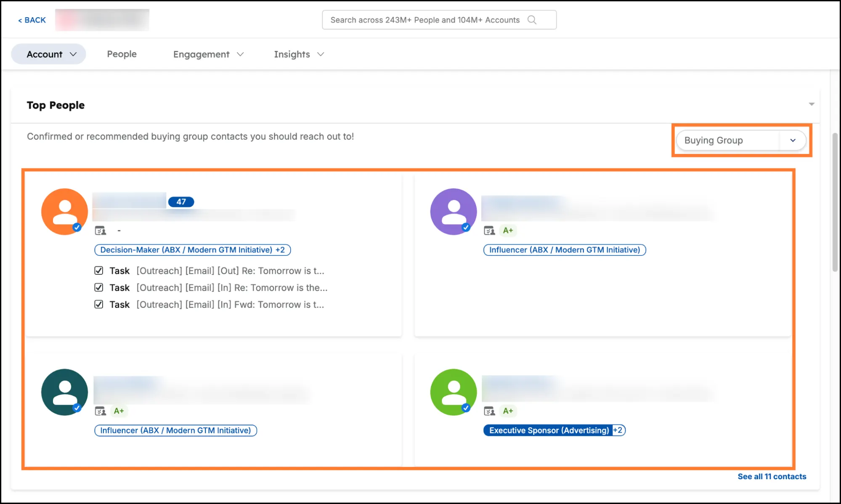Click the search magnifier icon
841x504 pixels.
[532, 20]
